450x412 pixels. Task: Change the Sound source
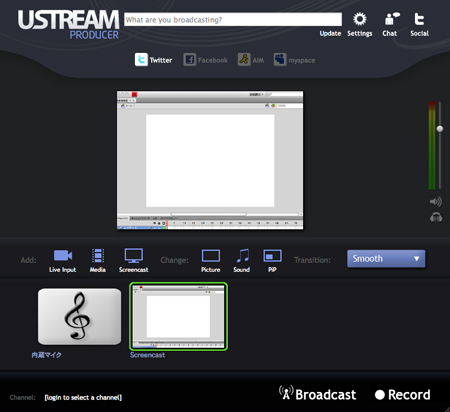(x=242, y=256)
